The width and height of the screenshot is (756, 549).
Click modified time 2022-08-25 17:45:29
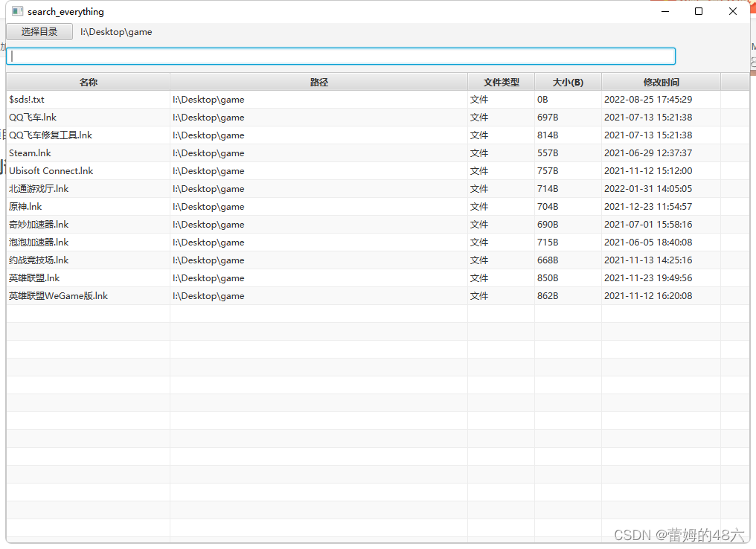[x=648, y=99]
